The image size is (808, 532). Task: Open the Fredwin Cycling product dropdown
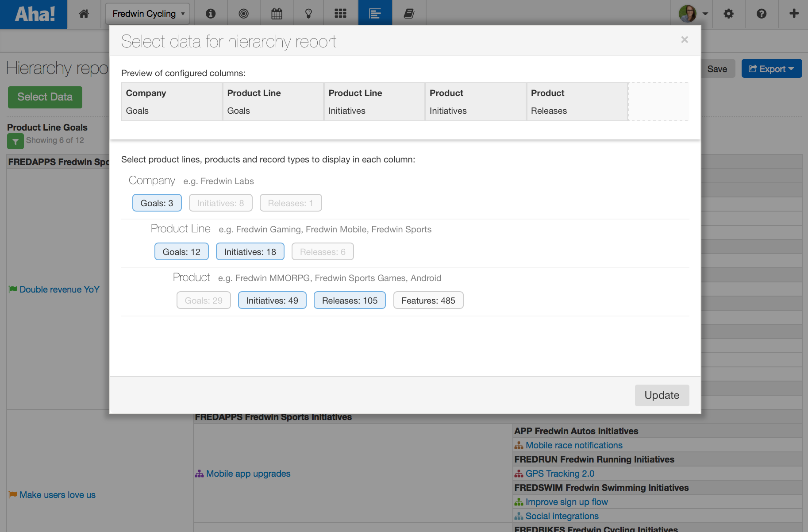point(147,13)
